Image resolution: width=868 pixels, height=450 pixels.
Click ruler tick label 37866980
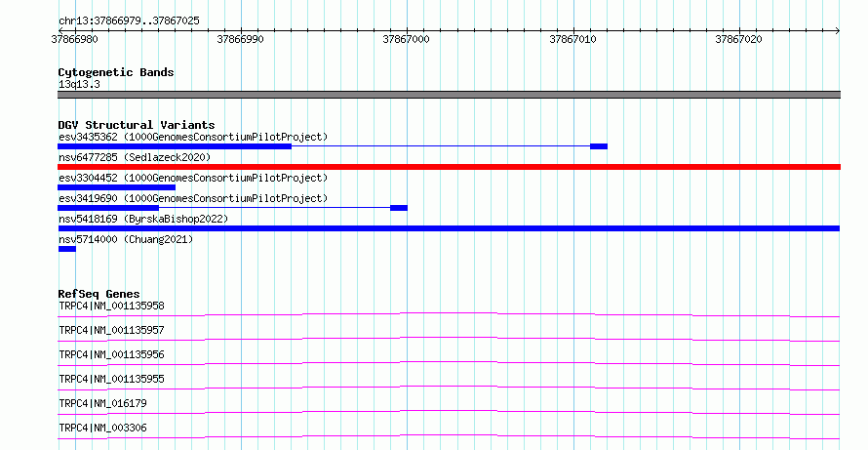click(75, 39)
